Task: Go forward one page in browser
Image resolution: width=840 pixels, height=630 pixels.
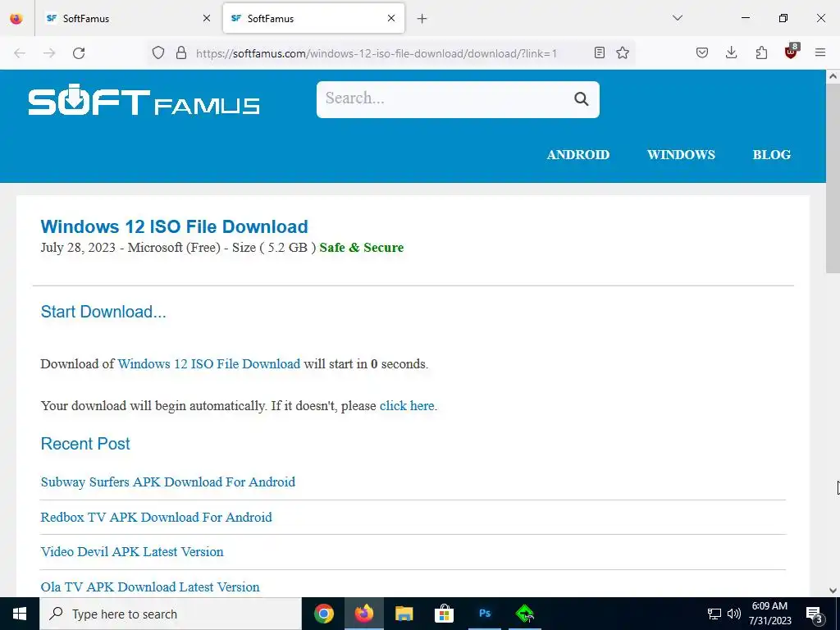Action: [x=49, y=53]
